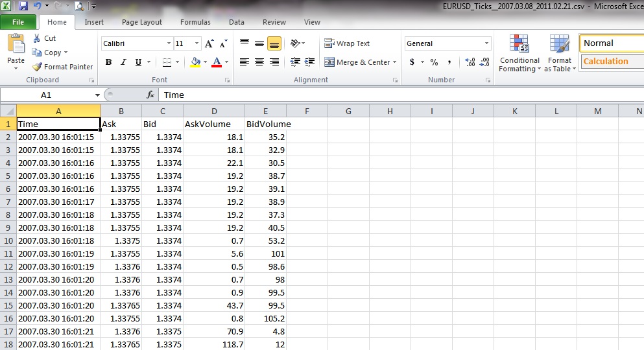Switch to the Data tab

click(237, 22)
